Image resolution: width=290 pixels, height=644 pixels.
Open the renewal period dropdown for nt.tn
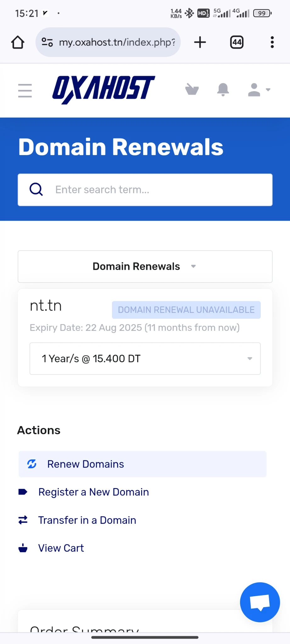[145, 358]
